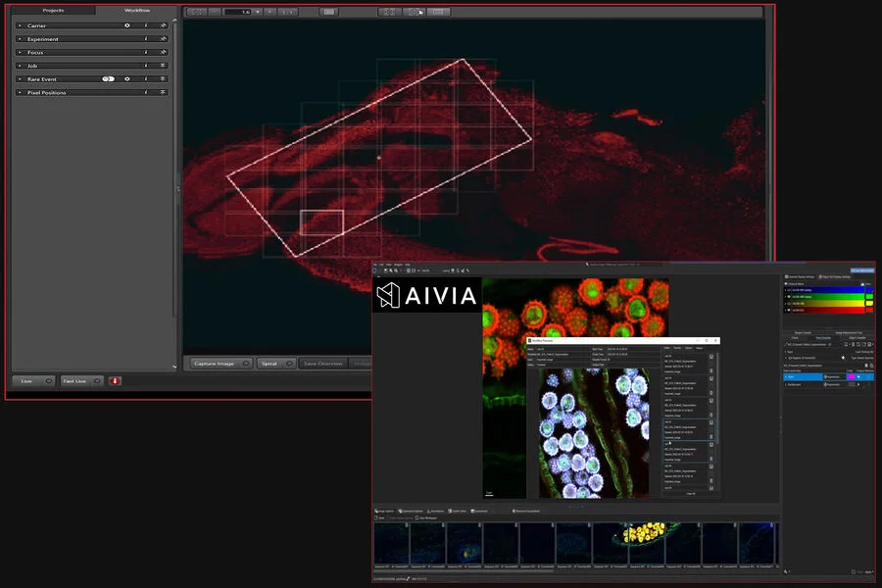
Task: Show Job info icon
Action: pyautogui.click(x=146, y=66)
